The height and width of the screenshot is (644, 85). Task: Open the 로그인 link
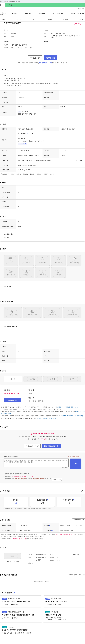coord(79,8)
